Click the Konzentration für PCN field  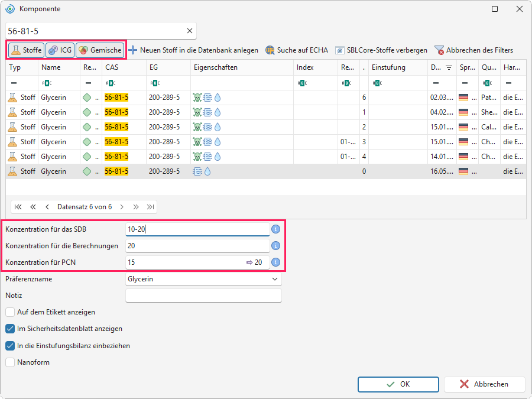[x=197, y=262]
